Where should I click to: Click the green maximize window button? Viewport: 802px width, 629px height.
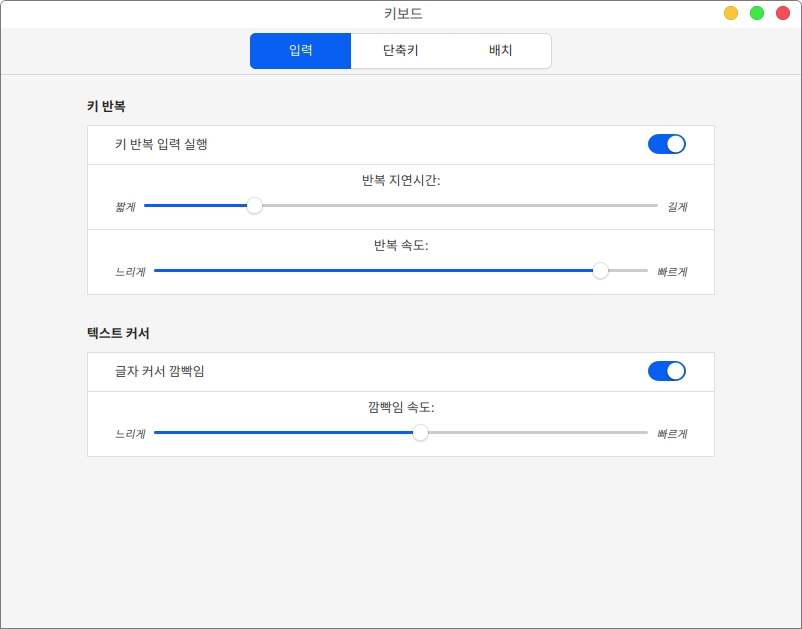click(x=757, y=13)
